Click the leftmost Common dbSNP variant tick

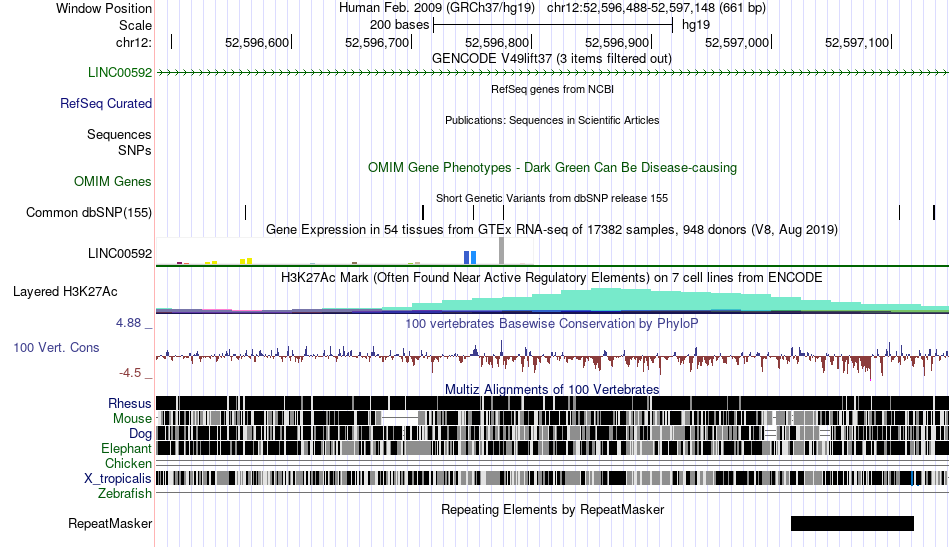coord(245,213)
